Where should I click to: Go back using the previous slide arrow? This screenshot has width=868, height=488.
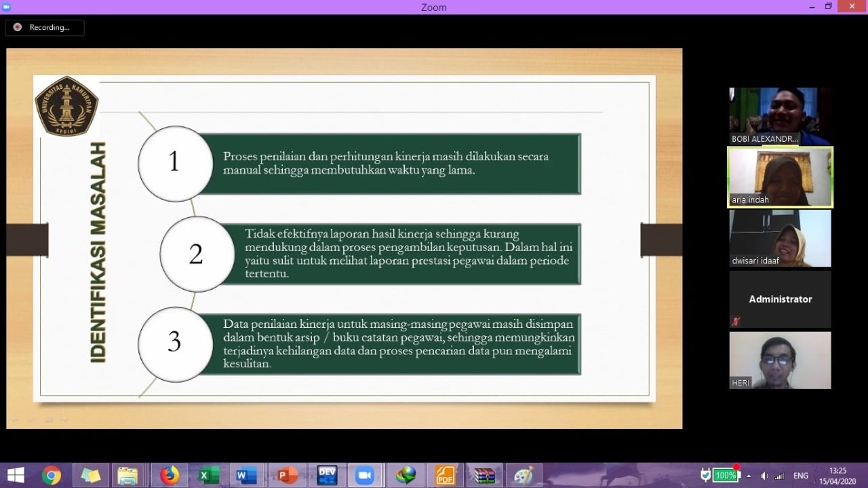(26, 240)
